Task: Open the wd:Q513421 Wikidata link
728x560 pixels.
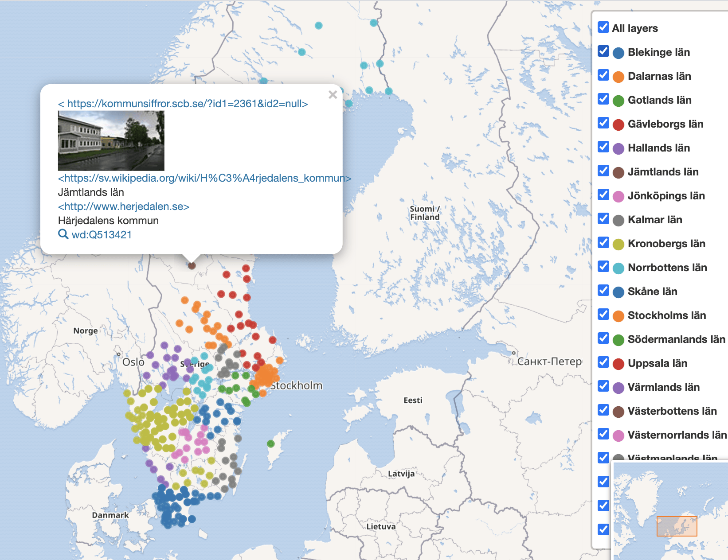Action: coord(102,235)
